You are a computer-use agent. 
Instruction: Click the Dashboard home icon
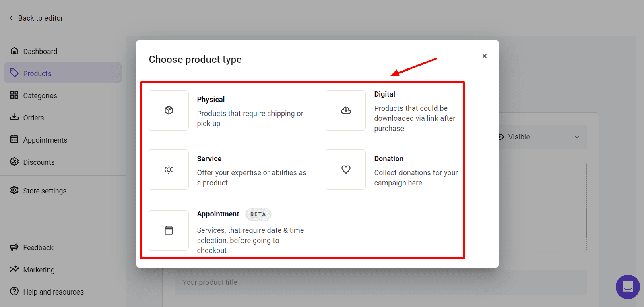[x=14, y=51]
